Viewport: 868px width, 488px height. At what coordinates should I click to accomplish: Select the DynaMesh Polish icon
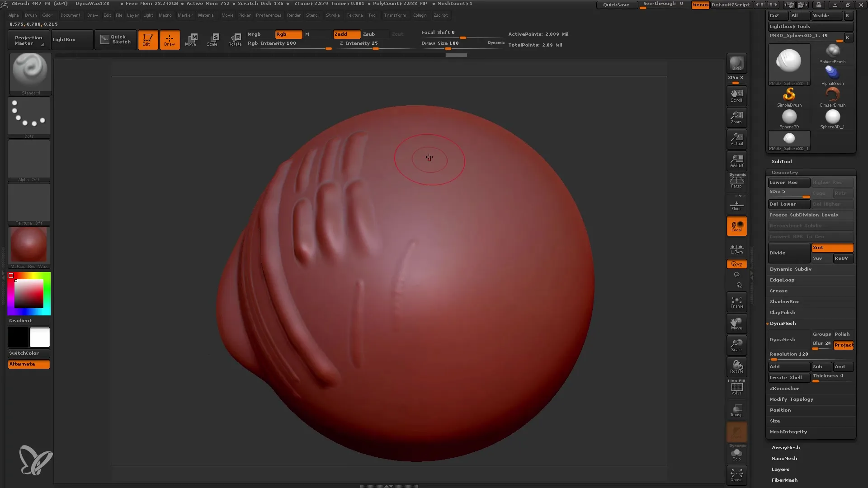click(x=842, y=333)
